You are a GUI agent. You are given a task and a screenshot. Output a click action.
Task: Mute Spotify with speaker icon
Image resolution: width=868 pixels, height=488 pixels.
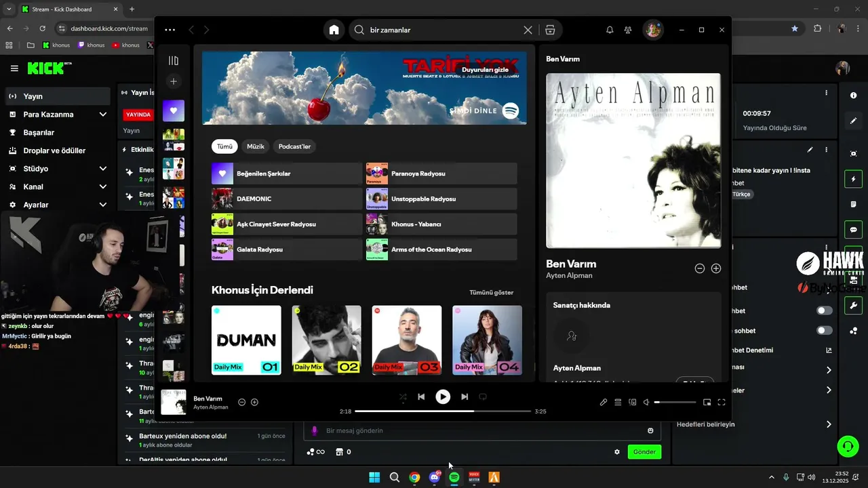click(646, 403)
